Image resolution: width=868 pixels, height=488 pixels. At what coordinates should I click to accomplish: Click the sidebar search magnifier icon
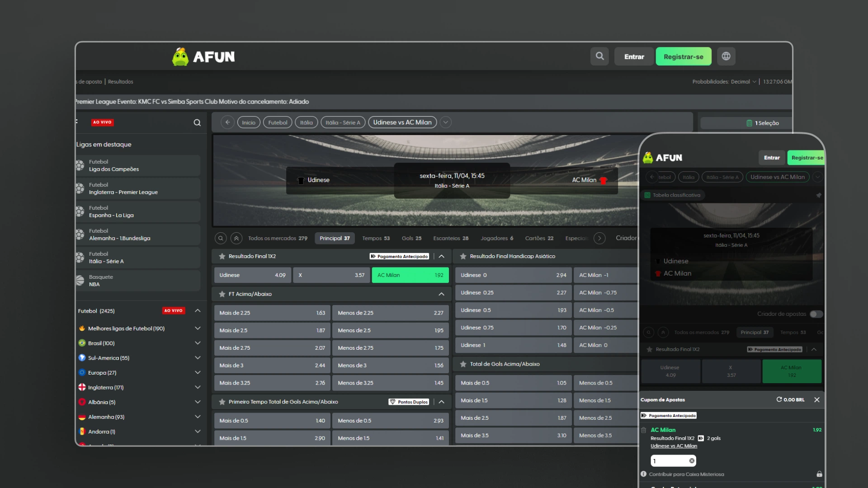click(197, 122)
